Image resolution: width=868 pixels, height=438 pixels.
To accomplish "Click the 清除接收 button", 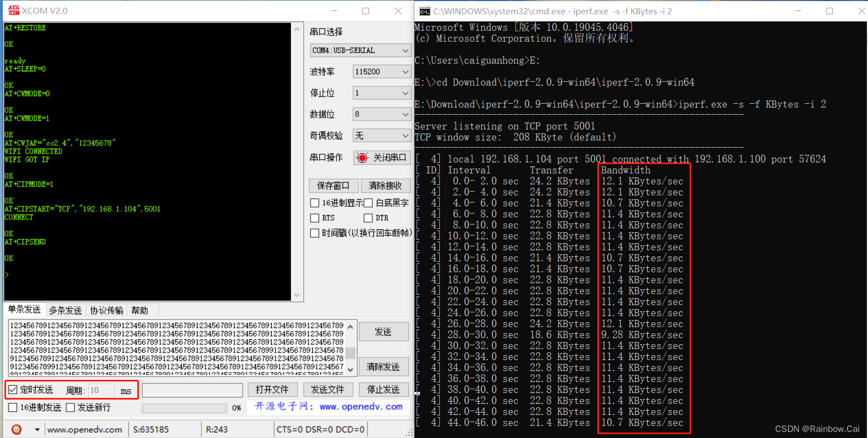I will pos(385,186).
